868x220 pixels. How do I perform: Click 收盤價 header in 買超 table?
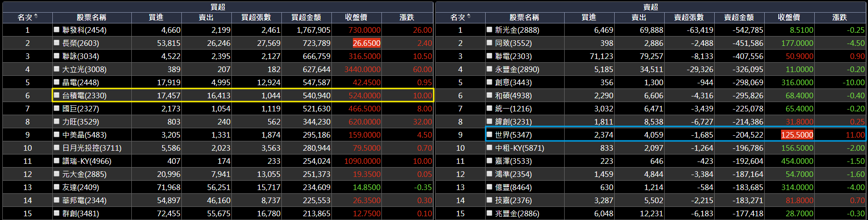tap(356, 17)
